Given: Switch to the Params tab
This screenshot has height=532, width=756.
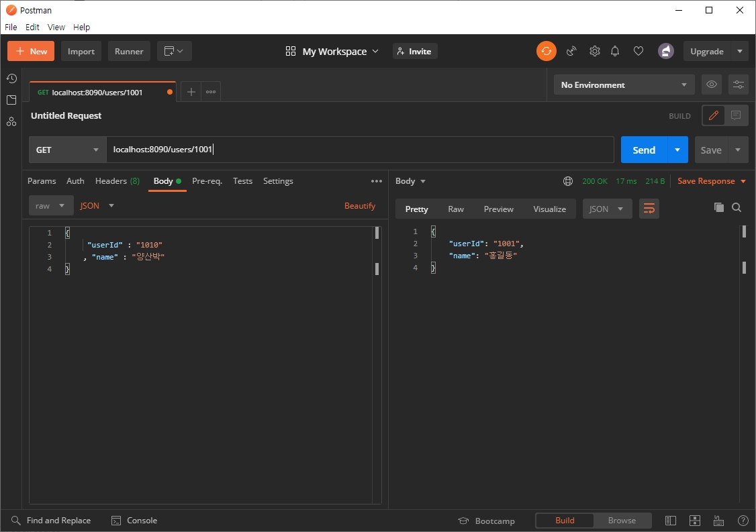Looking at the screenshot, I should [x=42, y=181].
